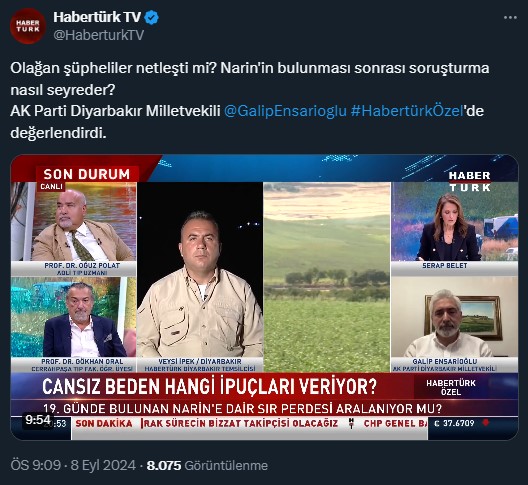This screenshot has width=528, height=485.
Task: Click Serap Belet's video panel
Action: [x=454, y=226]
